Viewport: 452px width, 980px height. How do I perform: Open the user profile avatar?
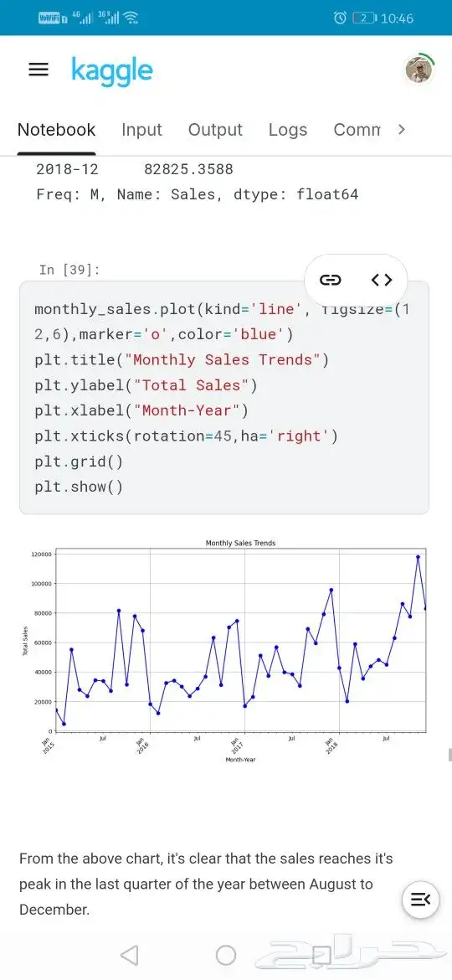tap(419, 70)
